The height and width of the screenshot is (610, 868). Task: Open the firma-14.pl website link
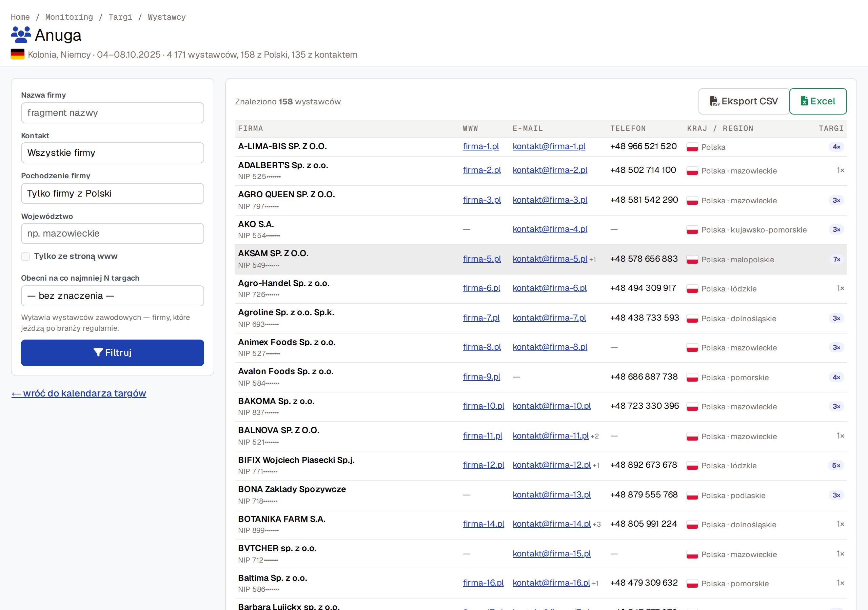click(484, 524)
